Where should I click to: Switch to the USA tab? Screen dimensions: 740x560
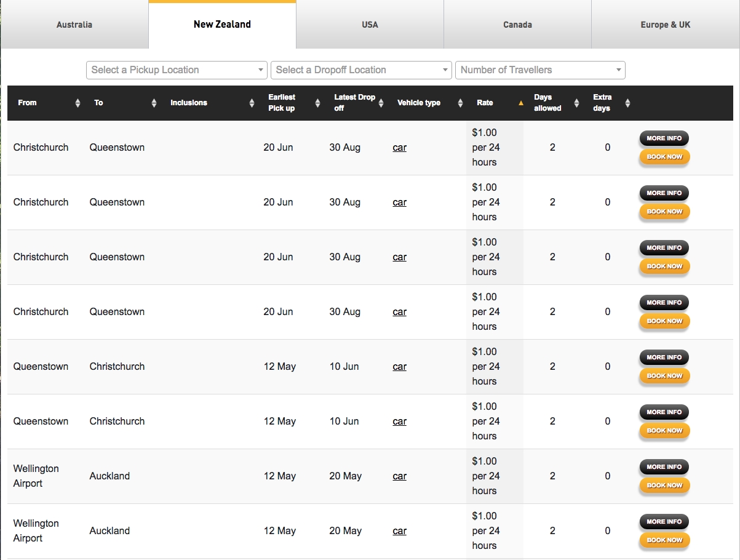[370, 25]
